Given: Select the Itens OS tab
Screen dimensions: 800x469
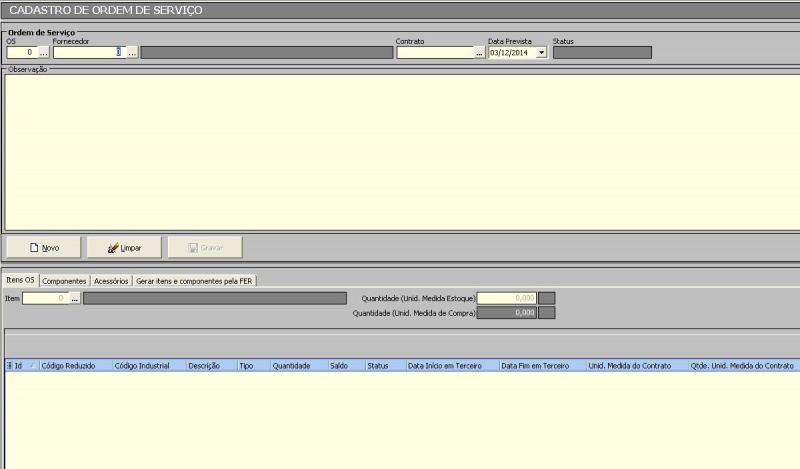Looking at the screenshot, I should [x=20, y=281].
